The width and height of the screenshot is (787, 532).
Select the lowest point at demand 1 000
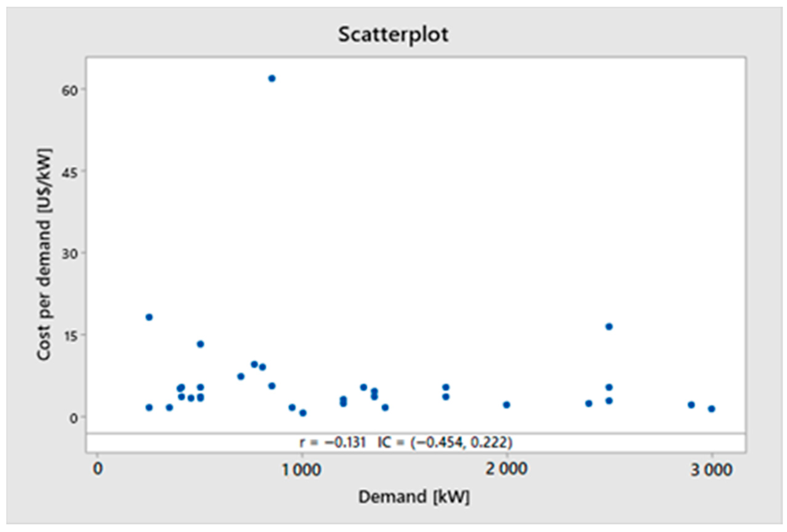(x=303, y=413)
